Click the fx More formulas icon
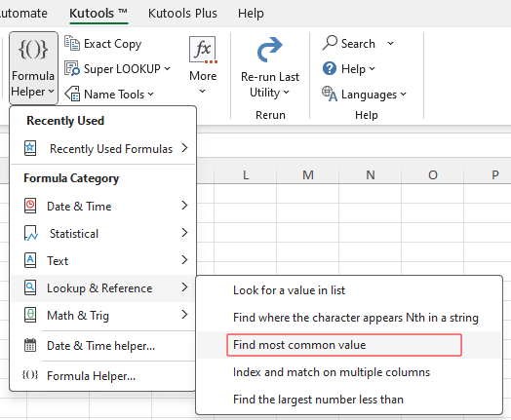Screen dimensions: 511x420 (203, 50)
